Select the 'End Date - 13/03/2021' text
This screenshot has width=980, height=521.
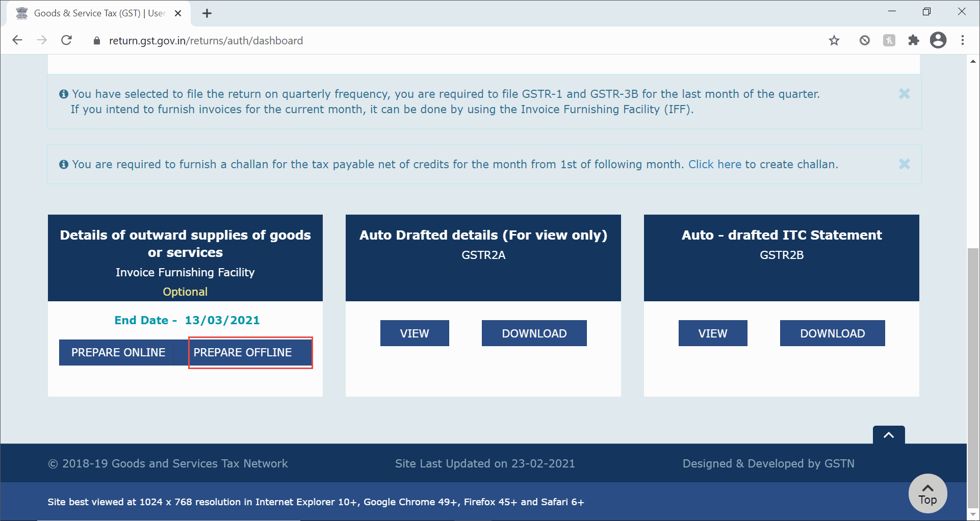coord(187,320)
